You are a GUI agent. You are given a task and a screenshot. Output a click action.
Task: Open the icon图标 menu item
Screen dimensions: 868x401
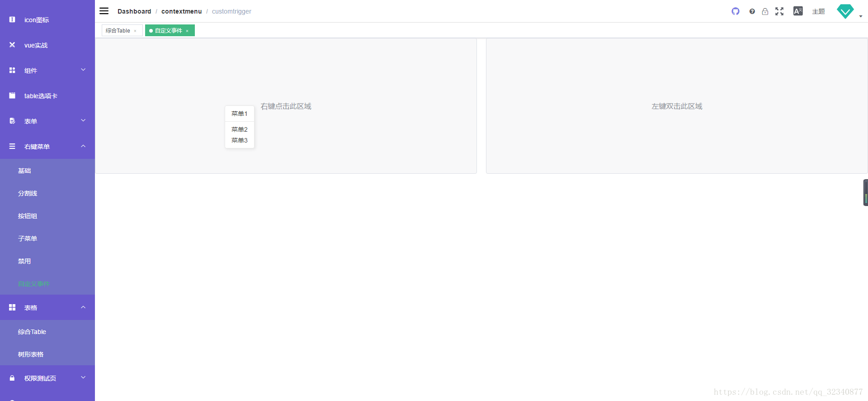coord(47,20)
